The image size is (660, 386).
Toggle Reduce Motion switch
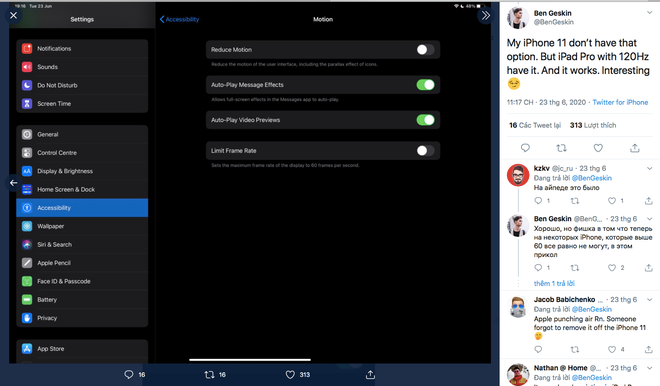click(425, 50)
